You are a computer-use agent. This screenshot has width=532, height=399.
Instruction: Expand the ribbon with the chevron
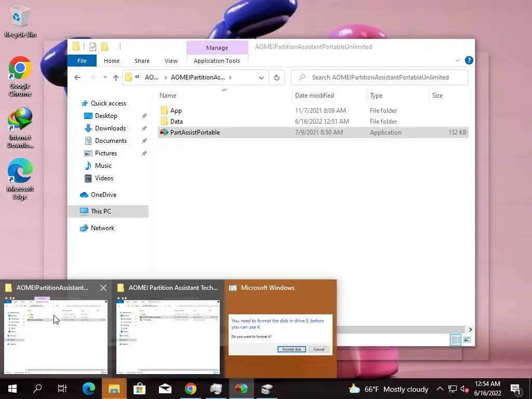click(x=457, y=60)
